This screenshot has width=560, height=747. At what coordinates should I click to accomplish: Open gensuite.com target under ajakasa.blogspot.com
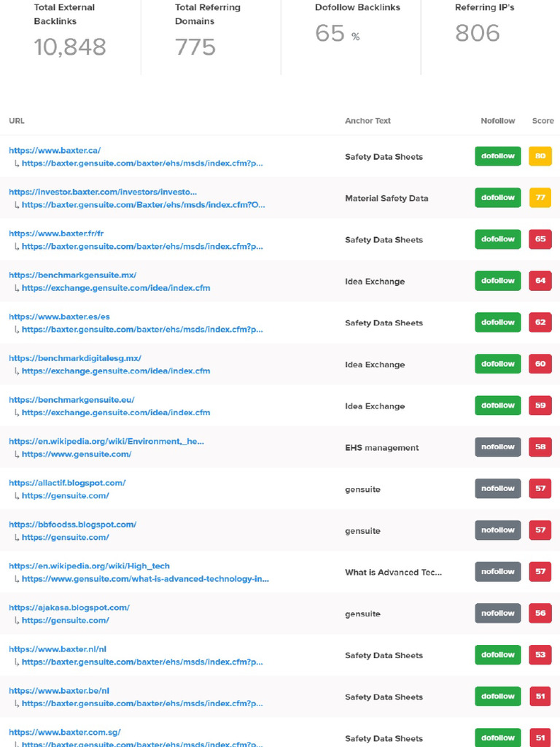point(66,620)
